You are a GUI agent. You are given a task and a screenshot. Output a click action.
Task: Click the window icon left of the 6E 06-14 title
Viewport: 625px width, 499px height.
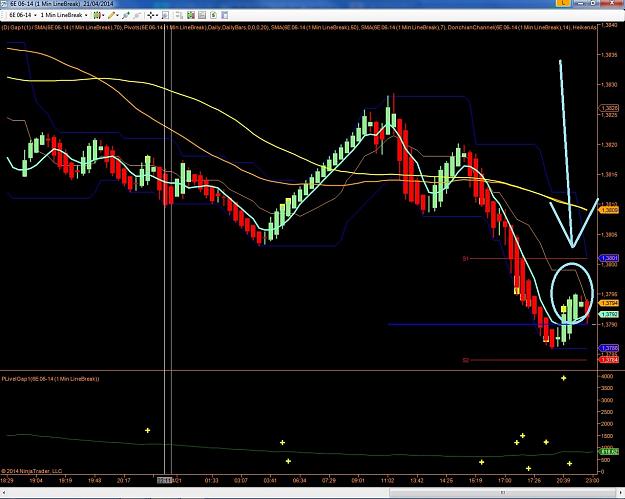tap(4, 4)
